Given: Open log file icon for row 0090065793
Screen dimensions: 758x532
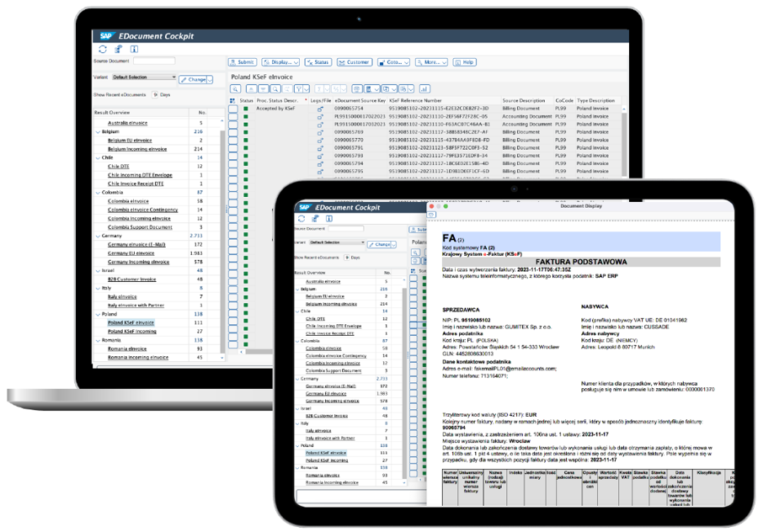Looking at the screenshot, I should point(320,156).
